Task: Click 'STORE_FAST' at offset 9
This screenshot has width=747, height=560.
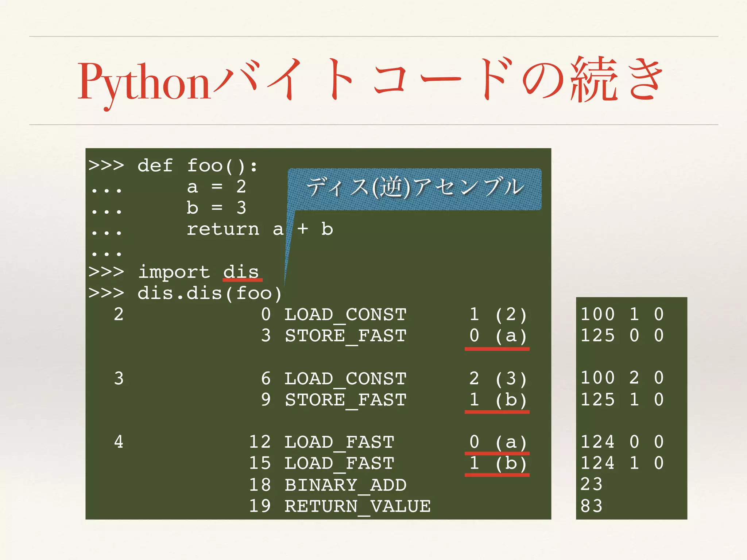Action: tap(345, 400)
